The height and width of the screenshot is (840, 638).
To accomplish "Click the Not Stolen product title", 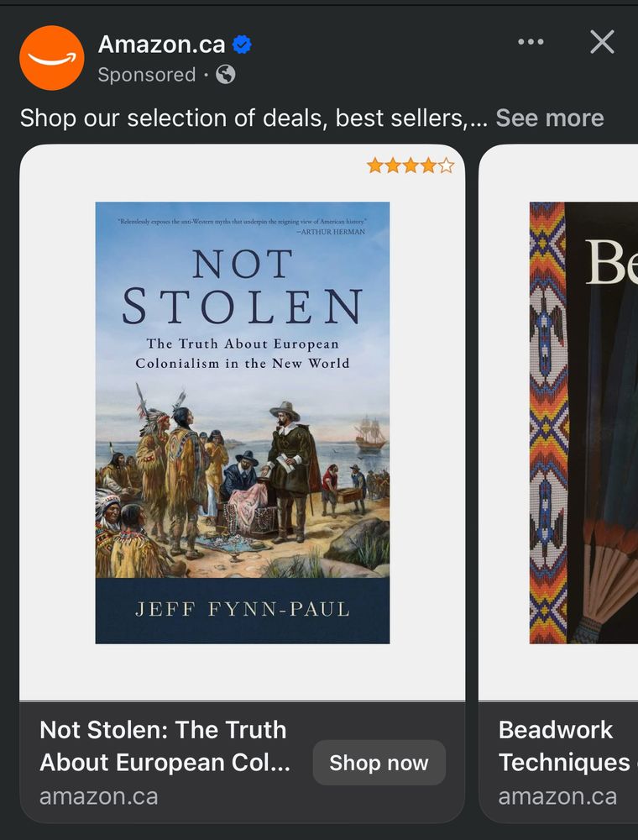I will click(165, 746).
